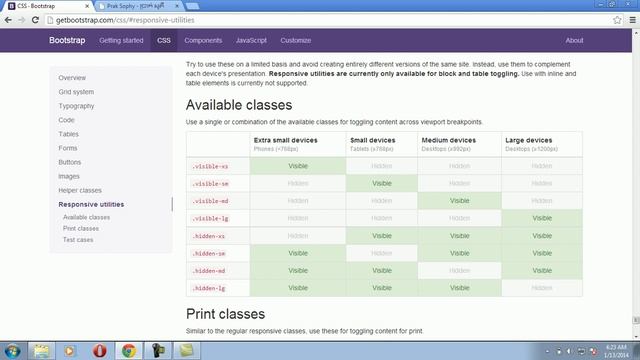This screenshot has width=640, height=360.
Task: Click the .visible-md class cell
Action: tap(218, 201)
